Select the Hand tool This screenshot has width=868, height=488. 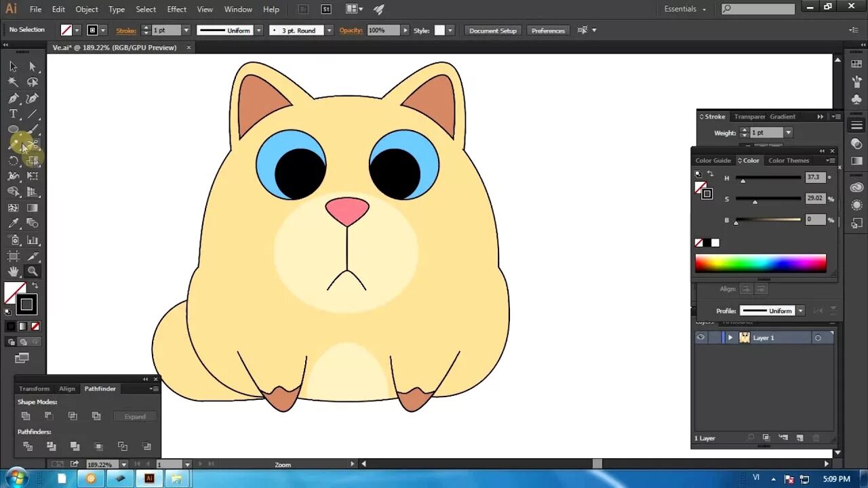tap(13, 271)
